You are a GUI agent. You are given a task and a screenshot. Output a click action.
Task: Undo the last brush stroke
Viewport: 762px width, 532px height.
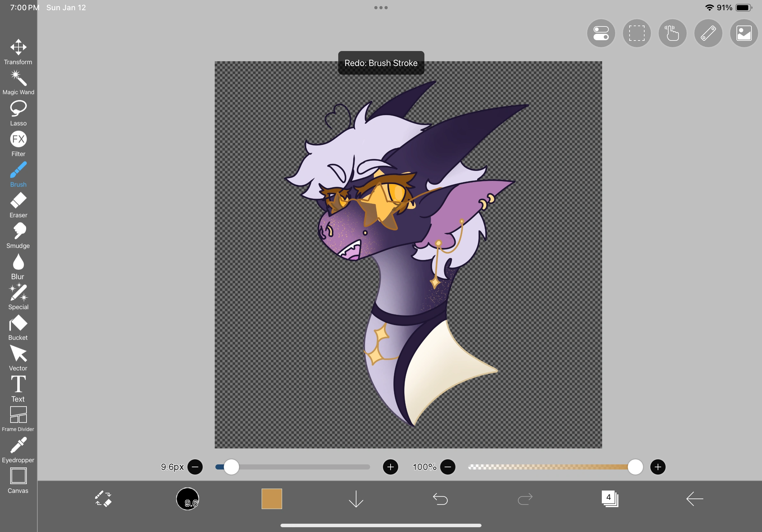click(440, 499)
